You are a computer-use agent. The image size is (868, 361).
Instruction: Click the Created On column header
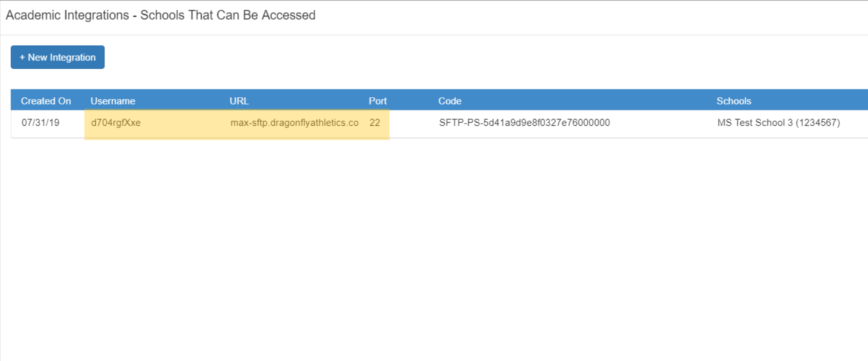(x=46, y=101)
